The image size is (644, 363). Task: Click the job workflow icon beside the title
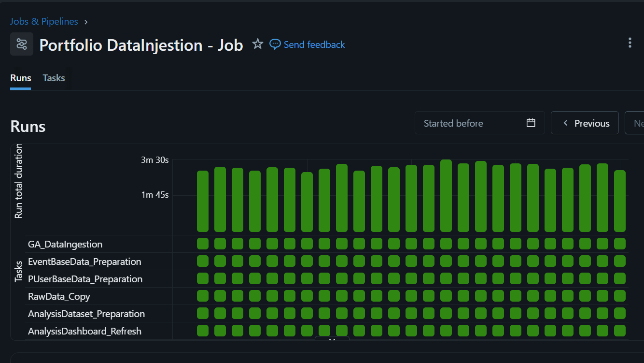(x=22, y=44)
